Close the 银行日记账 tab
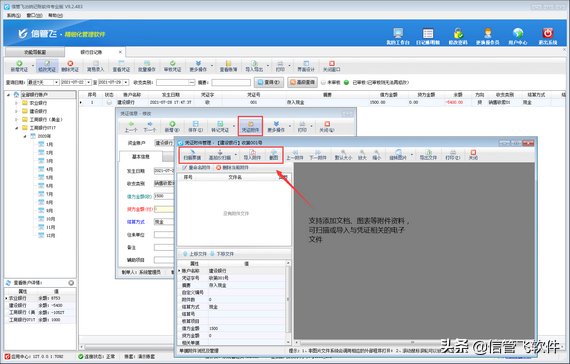570x364 pixels. click(120, 52)
